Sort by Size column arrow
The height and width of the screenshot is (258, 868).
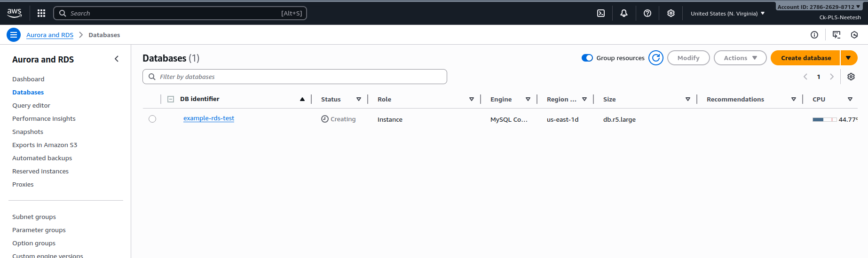tap(688, 99)
